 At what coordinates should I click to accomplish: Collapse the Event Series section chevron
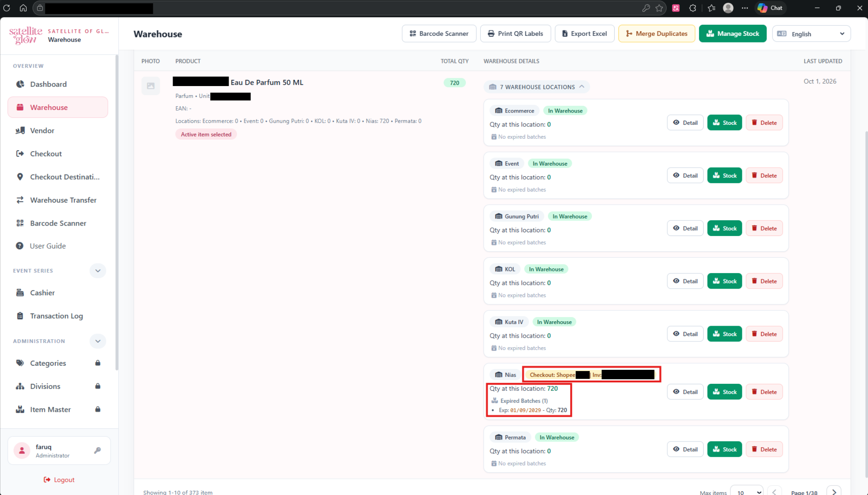98,271
